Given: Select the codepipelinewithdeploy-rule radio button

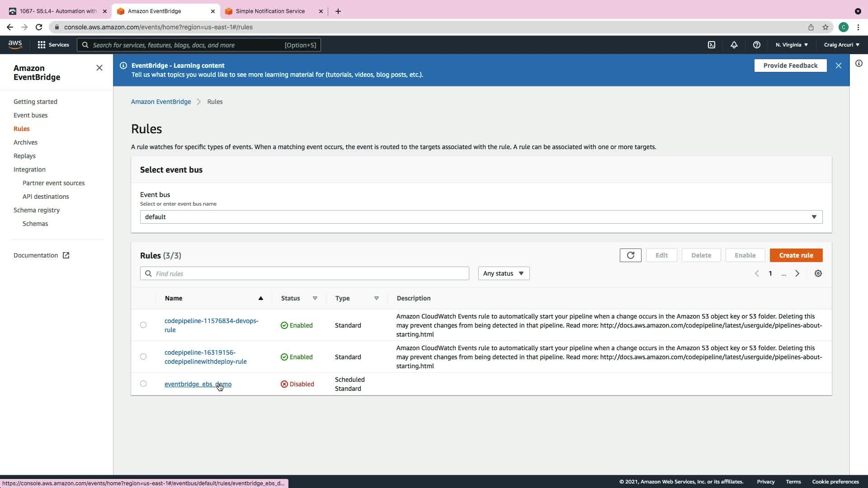Looking at the screenshot, I should [143, 357].
